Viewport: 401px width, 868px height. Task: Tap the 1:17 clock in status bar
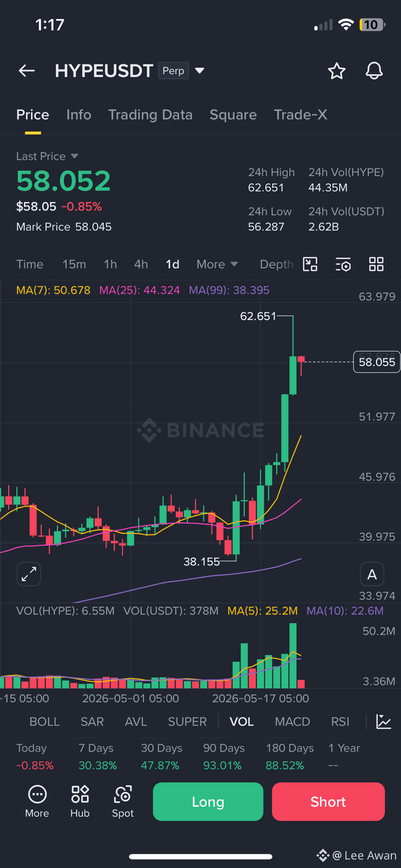coord(50,25)
